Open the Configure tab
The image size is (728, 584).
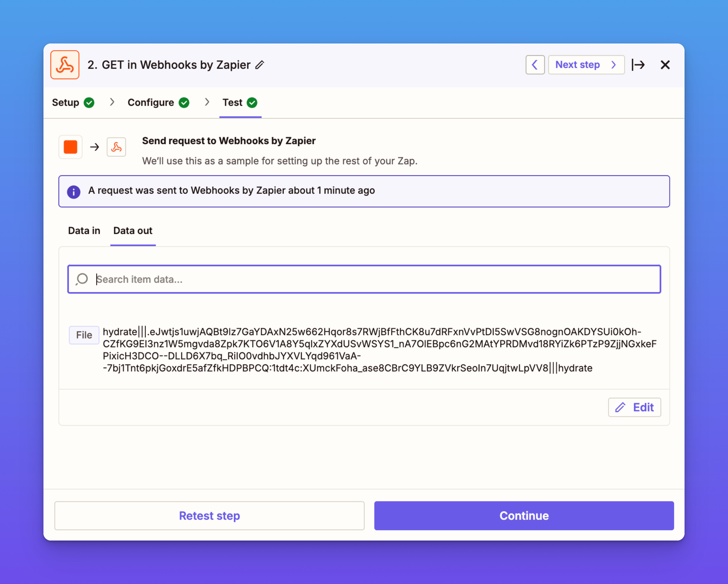click(x=158, y=102)
